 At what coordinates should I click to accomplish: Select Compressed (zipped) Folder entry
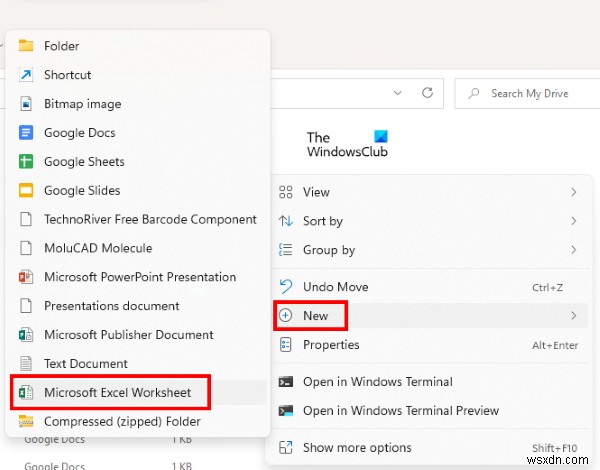(x=138, y=421)
